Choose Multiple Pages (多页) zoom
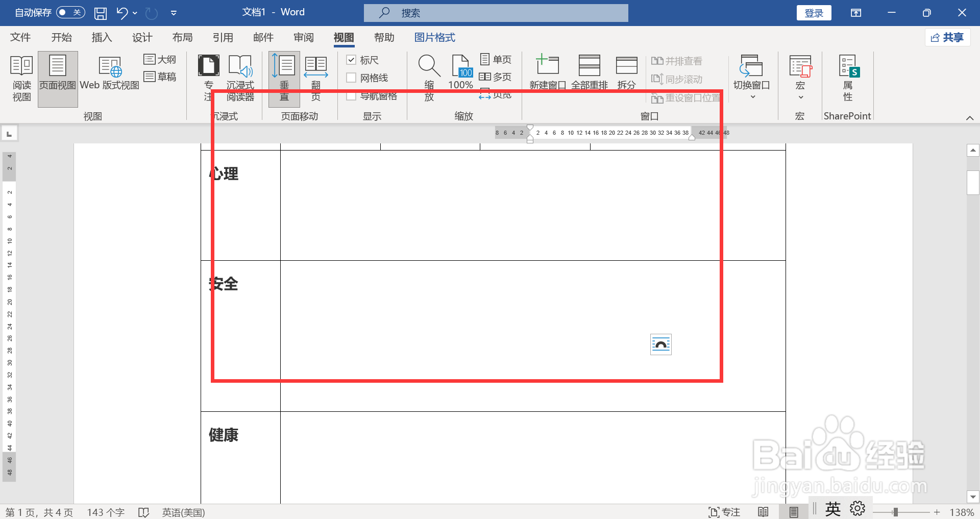Screen dimensions: 980x519 tap(496, 77)
